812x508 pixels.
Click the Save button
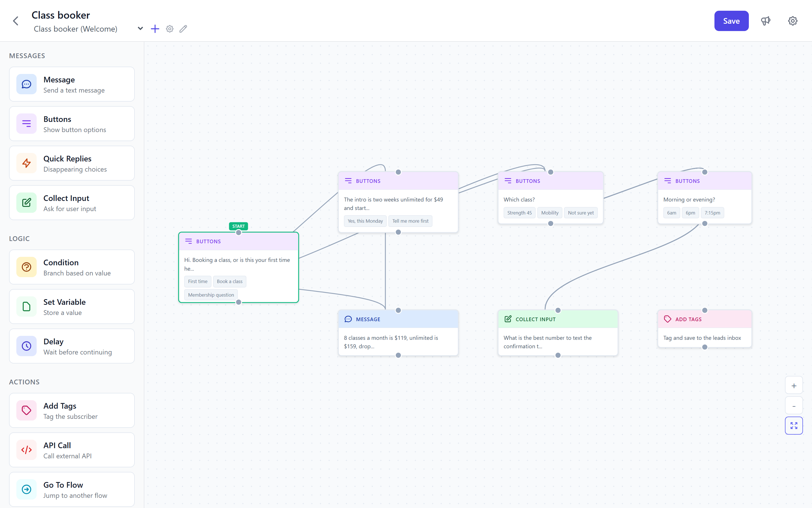(x=731, y=21)
